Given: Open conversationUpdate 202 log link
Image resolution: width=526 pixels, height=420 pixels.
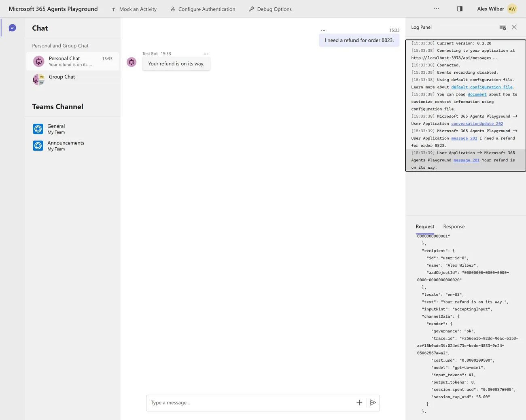Looking at the screenshot, I should coord(477,123).
